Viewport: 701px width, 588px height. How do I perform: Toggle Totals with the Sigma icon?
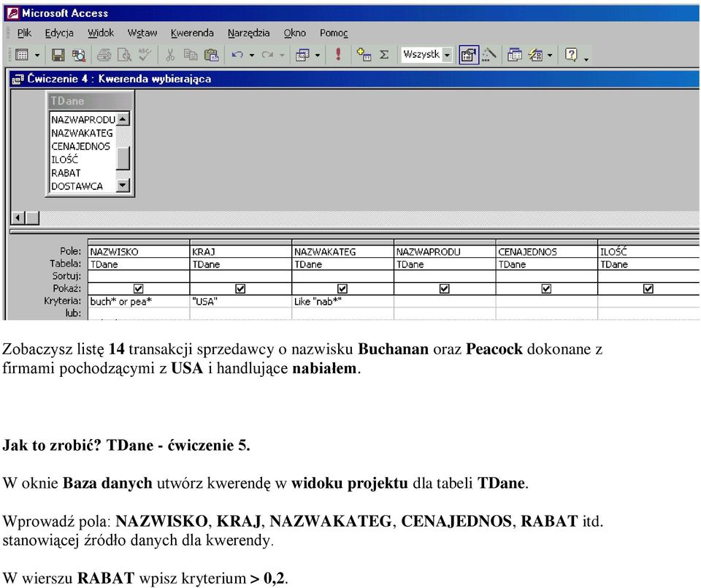pyautogui.click(x=383, y=55)
